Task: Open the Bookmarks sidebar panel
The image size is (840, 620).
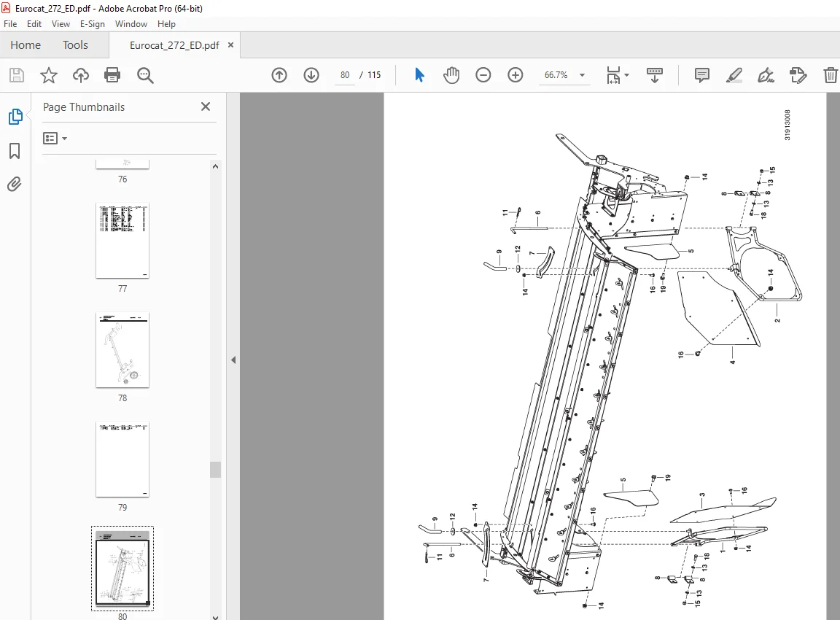Action: 15,150
